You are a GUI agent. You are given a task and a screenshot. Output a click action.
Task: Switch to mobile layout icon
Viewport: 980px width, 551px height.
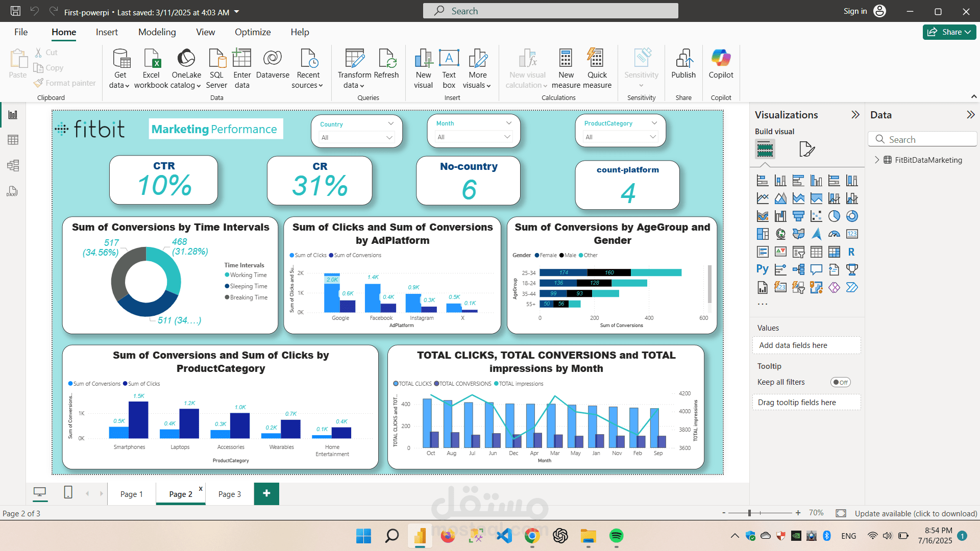point(68,492)
